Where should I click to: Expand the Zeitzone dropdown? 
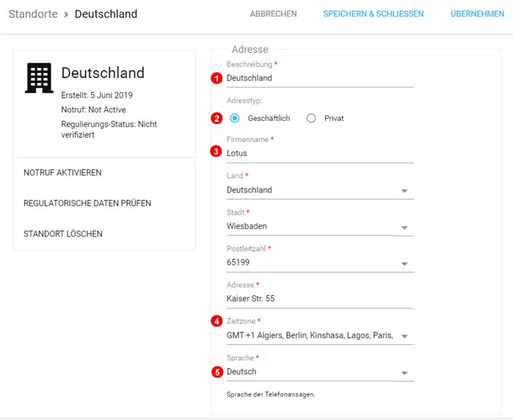tap(404, 336)
